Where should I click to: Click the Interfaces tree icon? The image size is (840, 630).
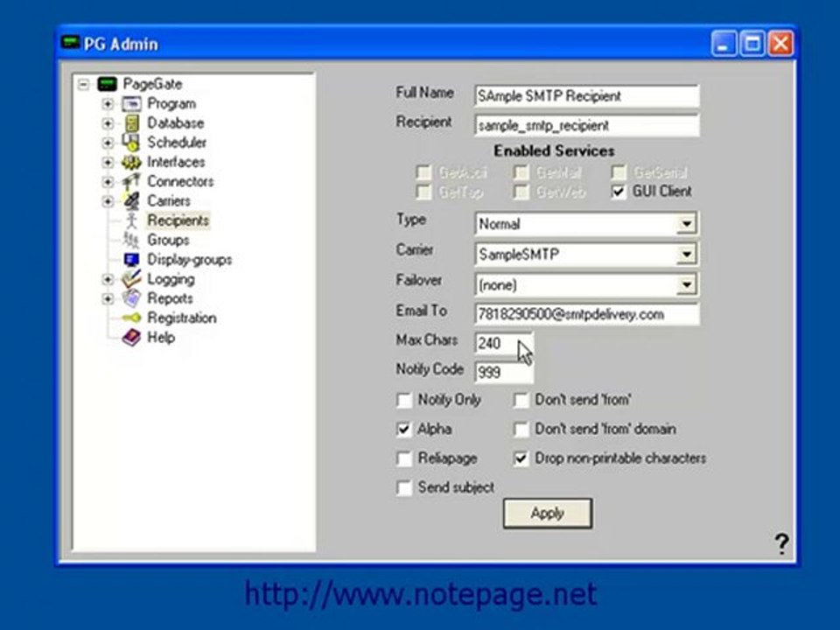point(131,162)
